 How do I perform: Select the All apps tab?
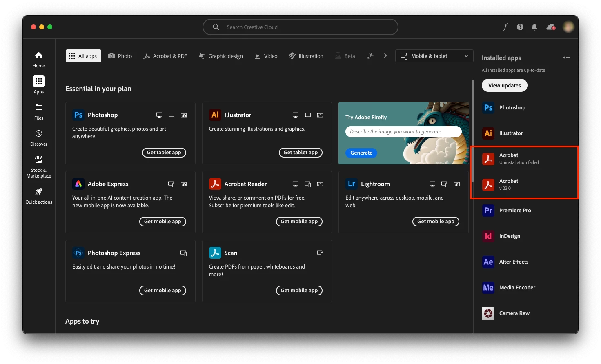coord(83,56)
